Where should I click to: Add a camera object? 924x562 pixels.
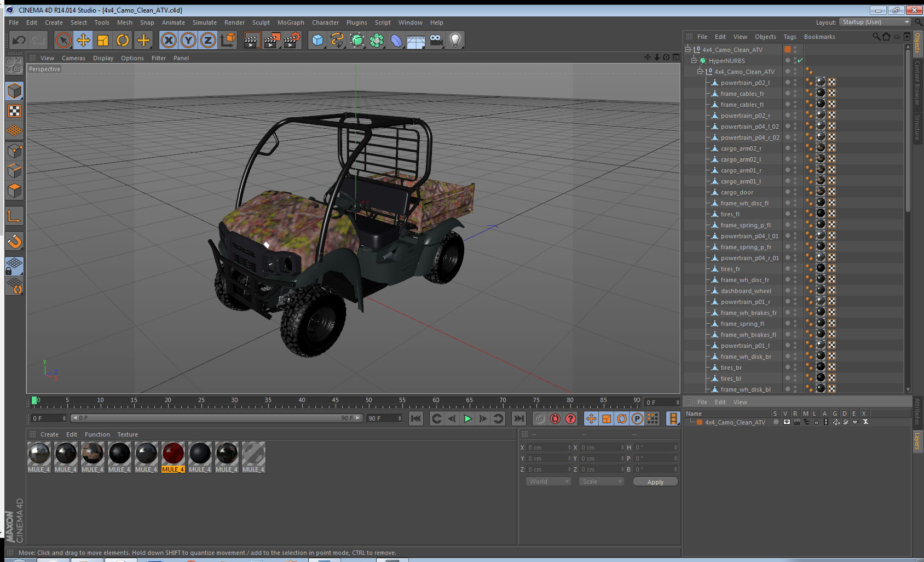(x=436, y=40)
